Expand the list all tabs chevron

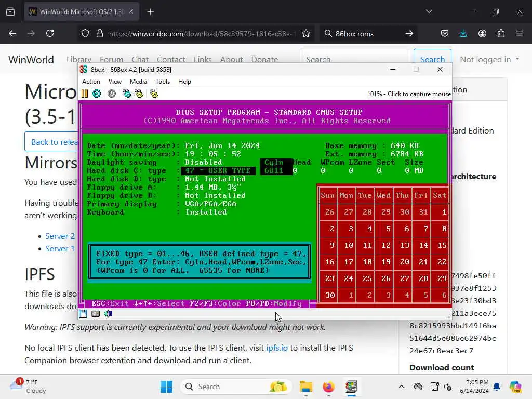[429, 12]
